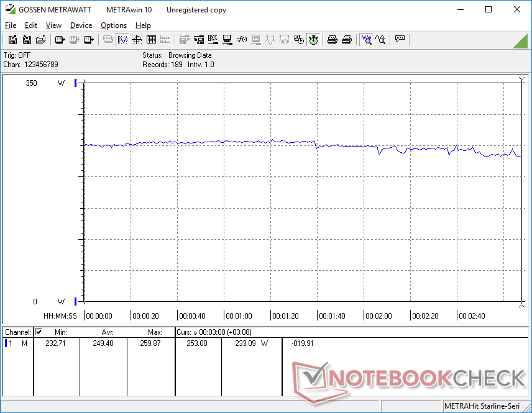Open the File menu
532x413 pixels.
[x=11, y=25]
